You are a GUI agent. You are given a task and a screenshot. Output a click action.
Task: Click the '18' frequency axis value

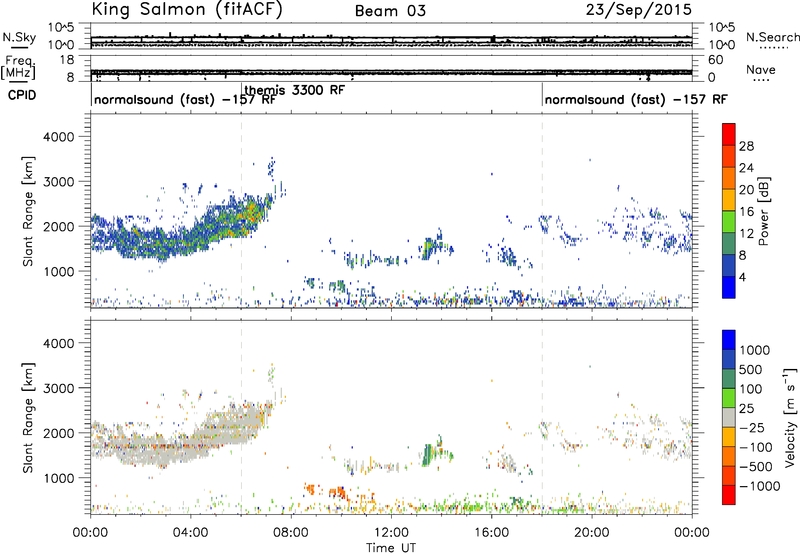click(67, 60)
